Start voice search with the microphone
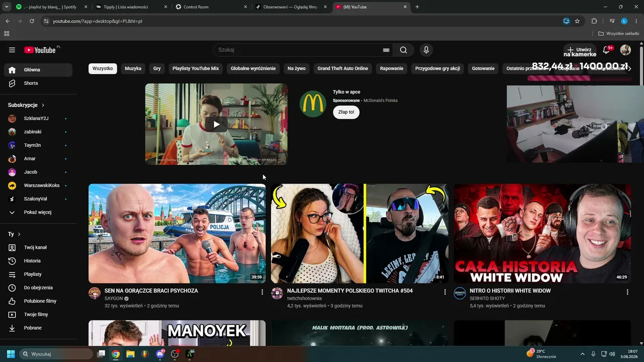Screen dimensions: 644x362 coord(426,50)
